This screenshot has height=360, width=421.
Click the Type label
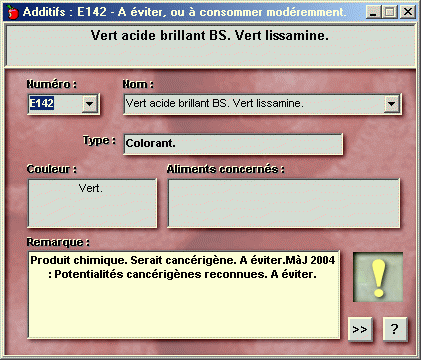[x=99, y=140]
